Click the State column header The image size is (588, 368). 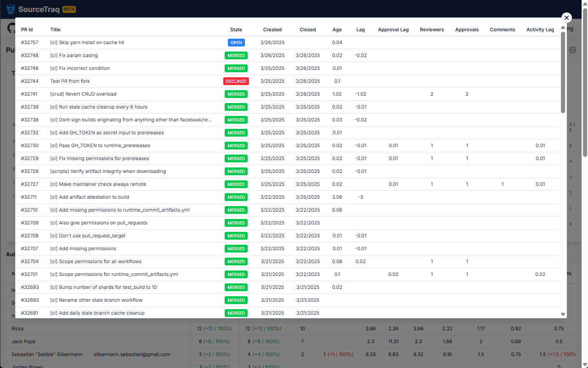point(236,29)
